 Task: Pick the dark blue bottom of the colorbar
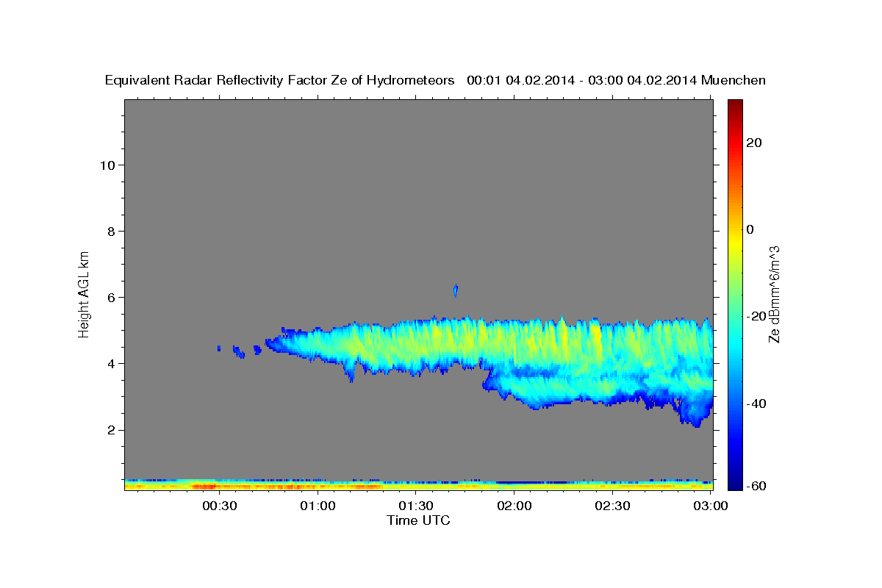pyautogui.click(x=734, y=484)
